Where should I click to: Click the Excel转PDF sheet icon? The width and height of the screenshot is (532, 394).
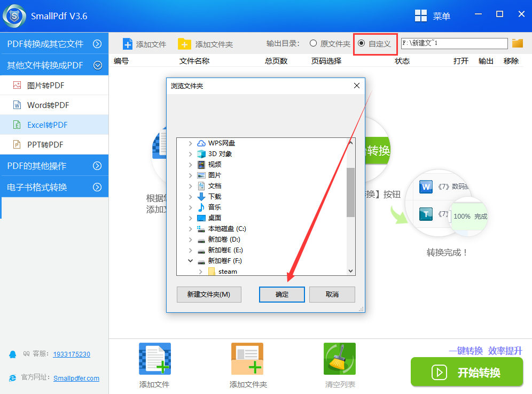click(x=17, y=125)
